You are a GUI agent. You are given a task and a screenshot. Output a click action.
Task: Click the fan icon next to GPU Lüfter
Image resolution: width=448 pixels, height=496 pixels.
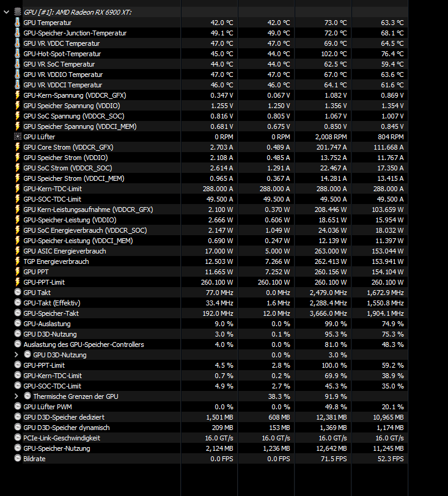pyautogui.click(x=18, y=137)
